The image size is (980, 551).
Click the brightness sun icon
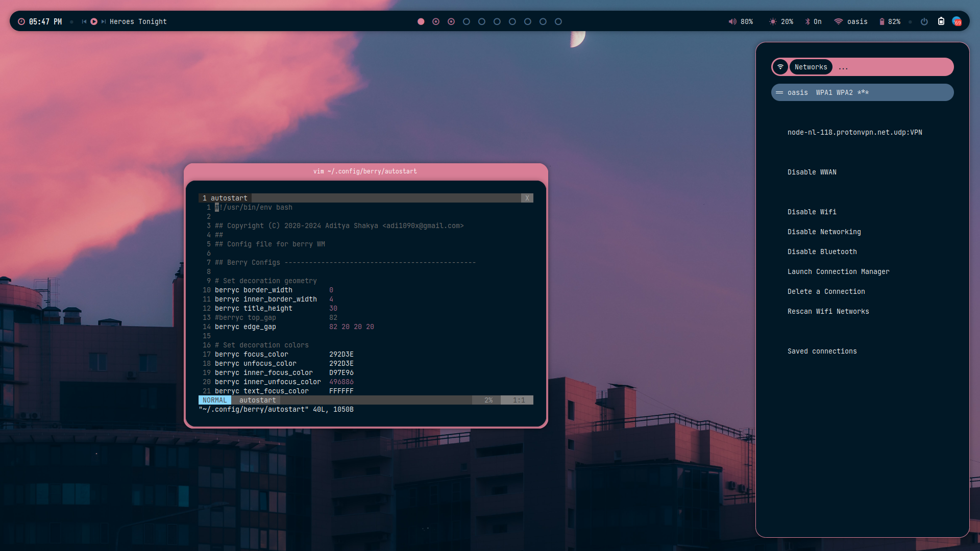click(x=773, y=21)
